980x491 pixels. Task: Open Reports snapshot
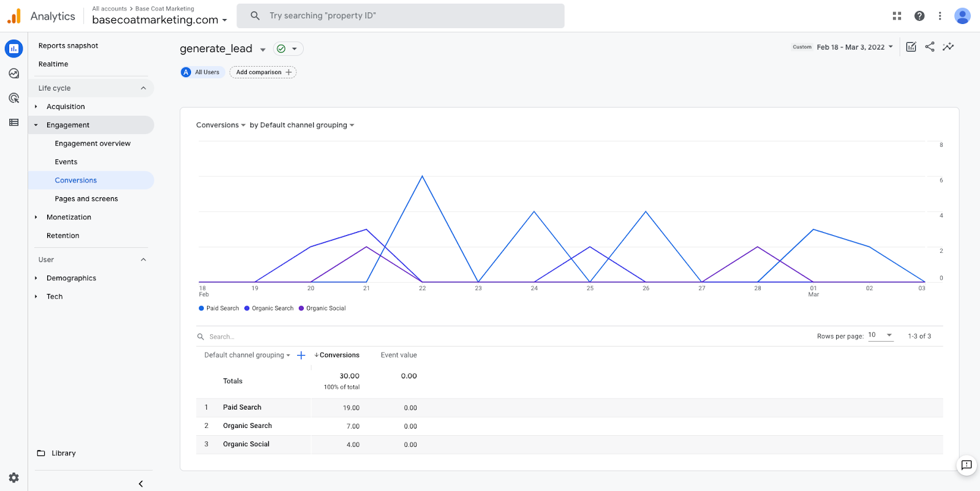(68, 46)
